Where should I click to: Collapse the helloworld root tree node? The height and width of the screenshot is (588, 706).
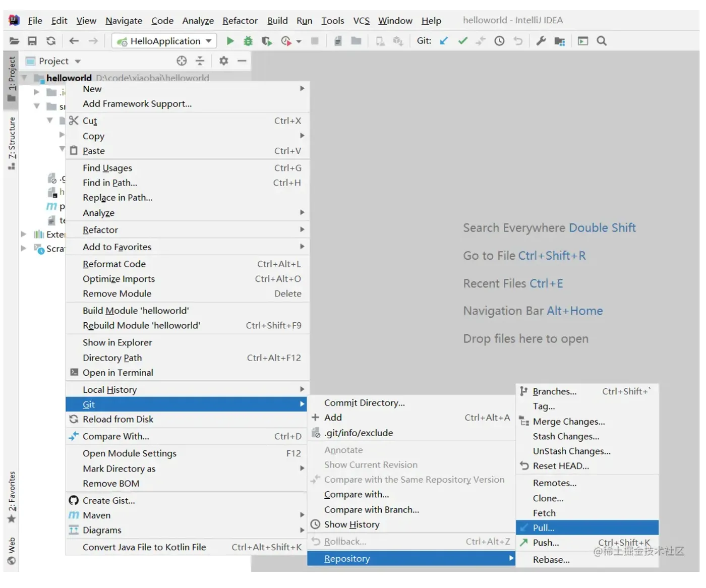(x=24, y=78)
